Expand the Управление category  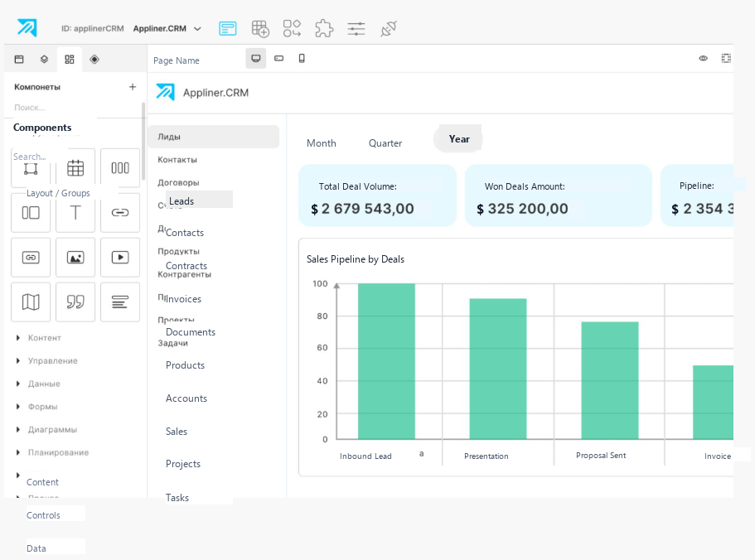pyautogui.click(x=46, y=361)
